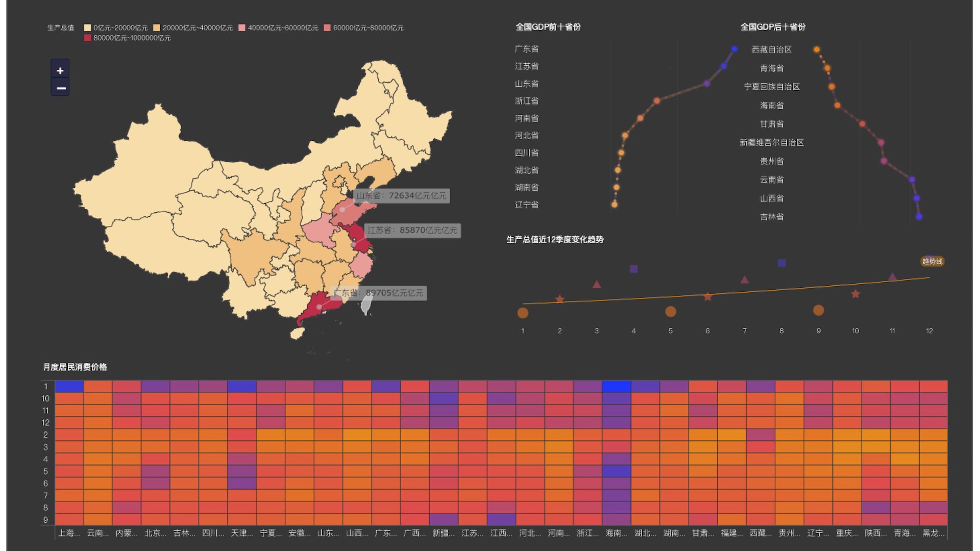Click the 广东省 data point in top-ten chart

click(x=734, y=49)
